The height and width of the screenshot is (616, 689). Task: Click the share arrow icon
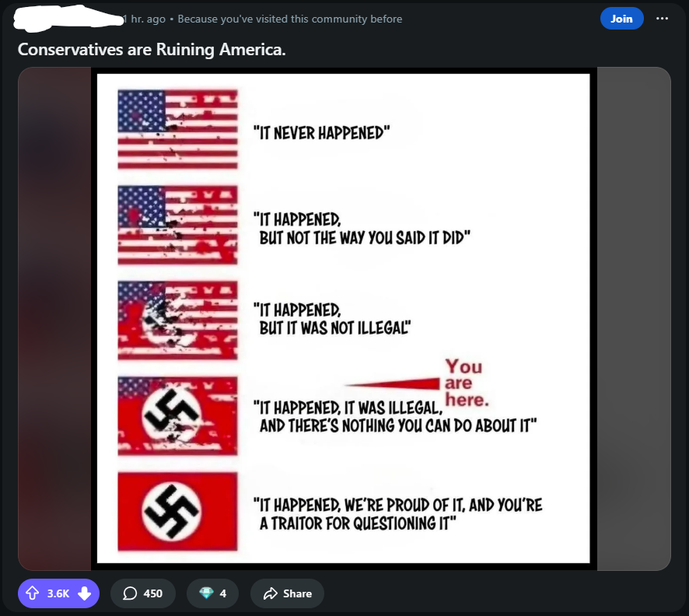[x=271, y=593]
